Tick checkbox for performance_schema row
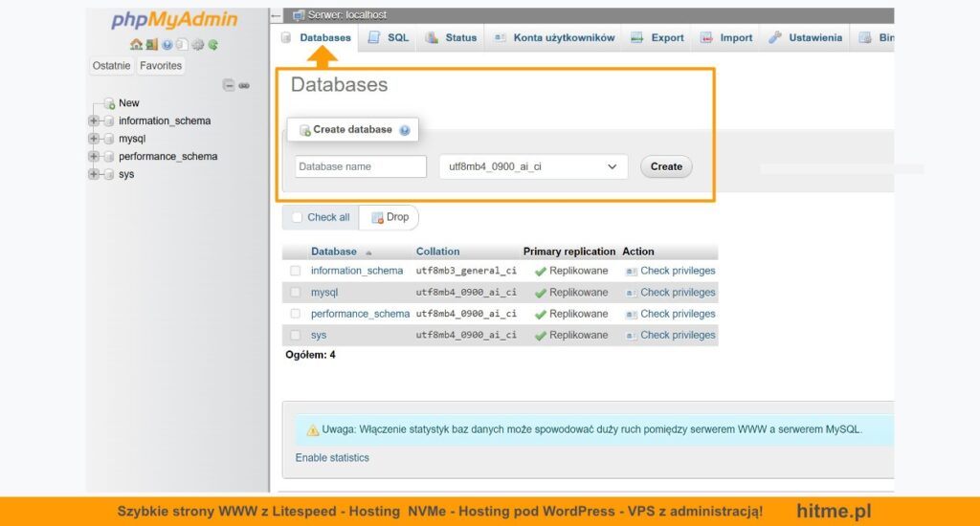Image resolution: width=980 pixels, height=526 pixels. pos(295,314)
